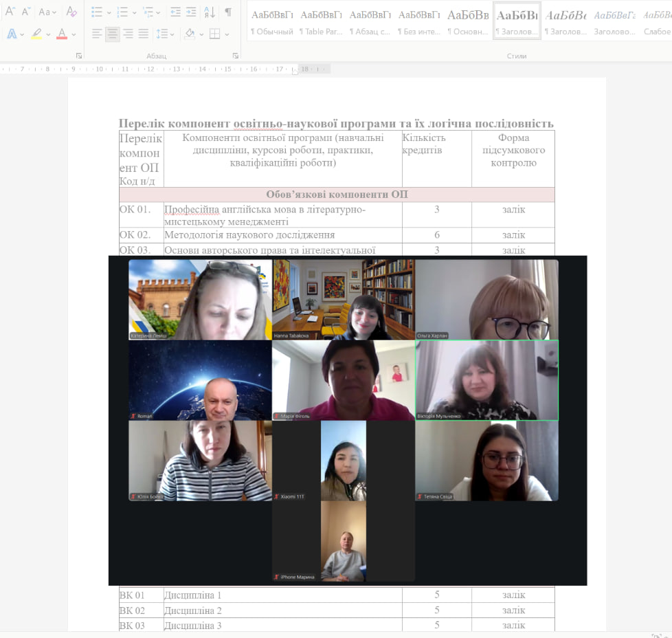Image resolution: width=672 pixels, height=638 pixels.
Task: Shrink font size with the small A icon
Action: tap(25, 12)
